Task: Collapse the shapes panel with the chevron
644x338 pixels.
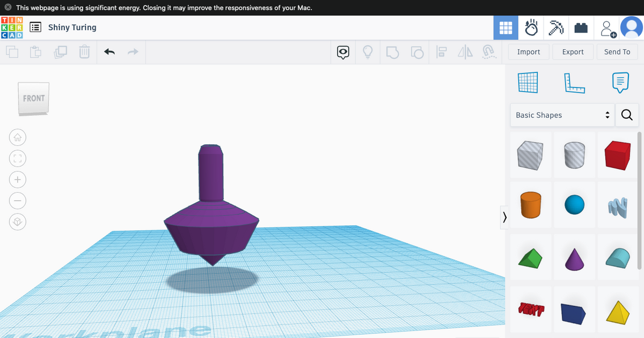Action: [504, 217]
